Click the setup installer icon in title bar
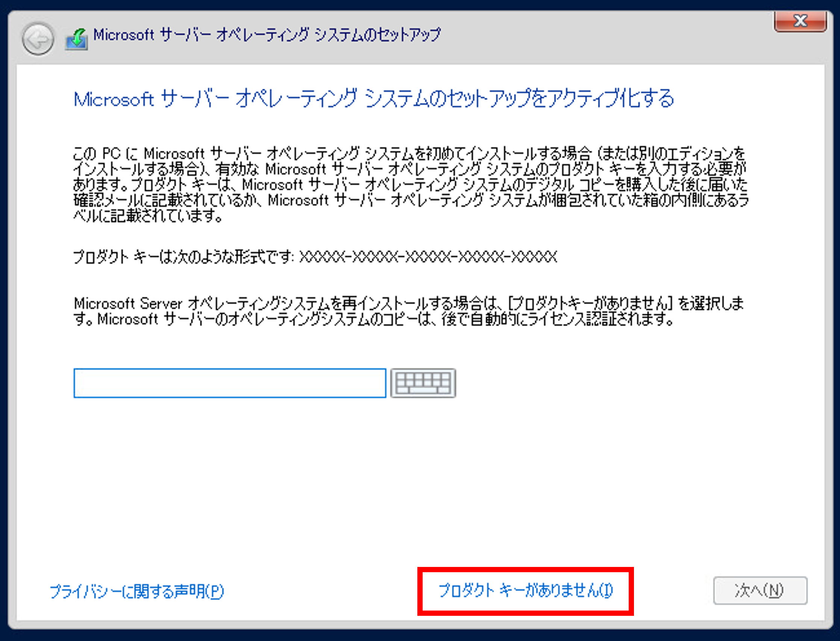This screenshot has width=840, height=641. (76, 39)
